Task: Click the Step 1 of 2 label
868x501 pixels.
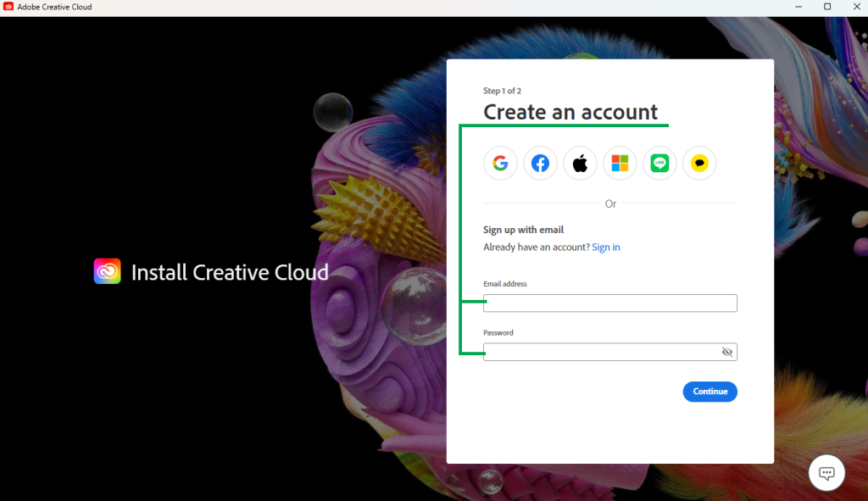Action: coord(502,90)
